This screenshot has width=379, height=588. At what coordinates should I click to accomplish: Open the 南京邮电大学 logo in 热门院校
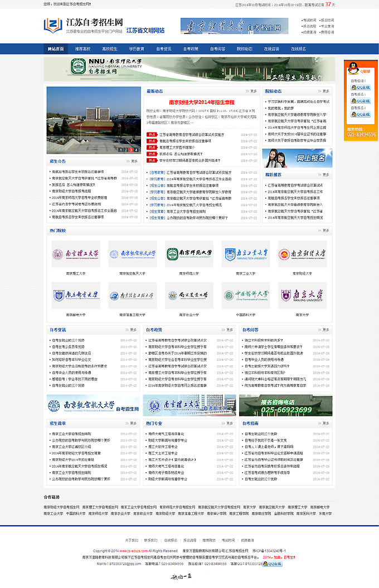76,296
